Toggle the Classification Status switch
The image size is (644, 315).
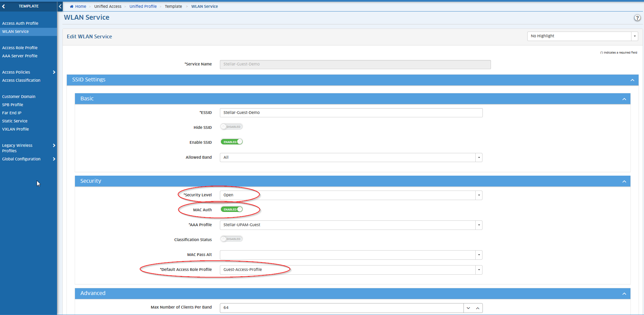(231, 239)
